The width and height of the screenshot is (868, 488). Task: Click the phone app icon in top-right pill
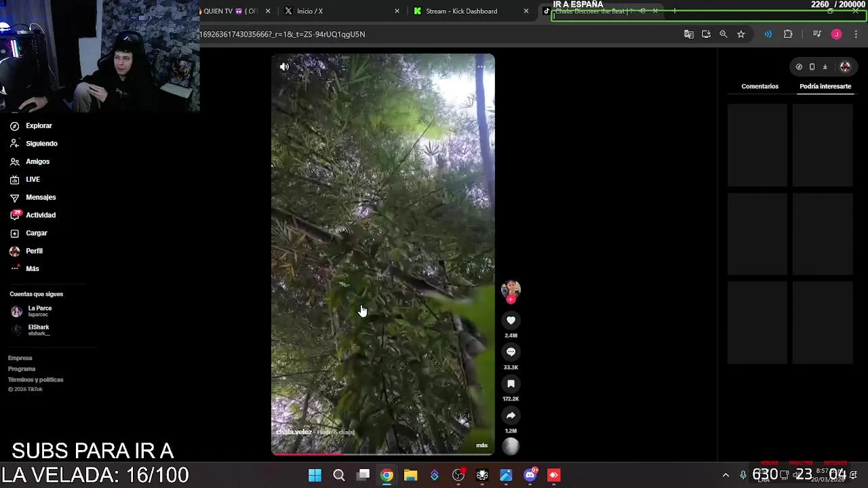point(812,66)
